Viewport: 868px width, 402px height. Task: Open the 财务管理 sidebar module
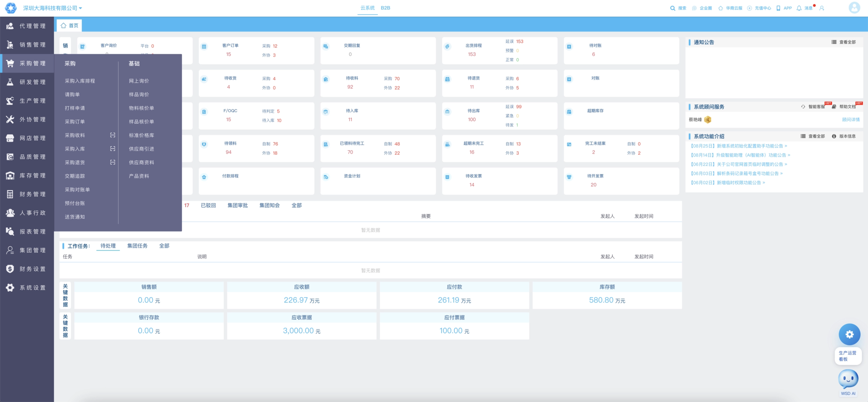click(x=27, y=194)
